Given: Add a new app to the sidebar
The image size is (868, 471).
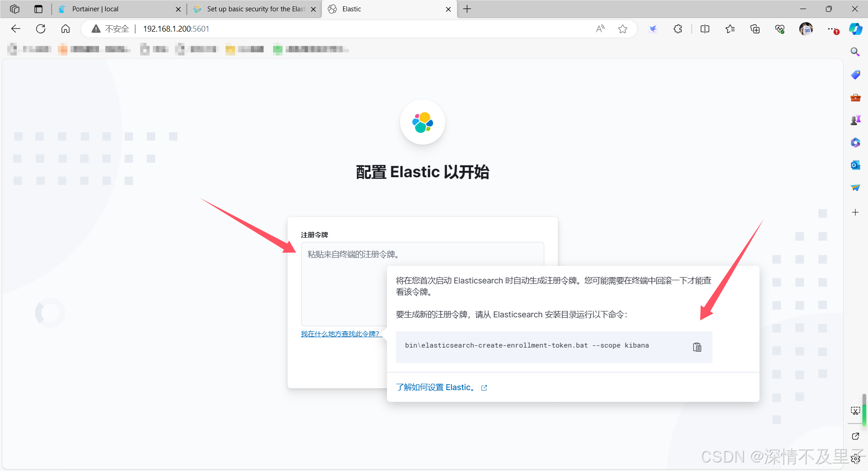Looking at the screenshot, I should pyautogui.click(x=855, y=212).
